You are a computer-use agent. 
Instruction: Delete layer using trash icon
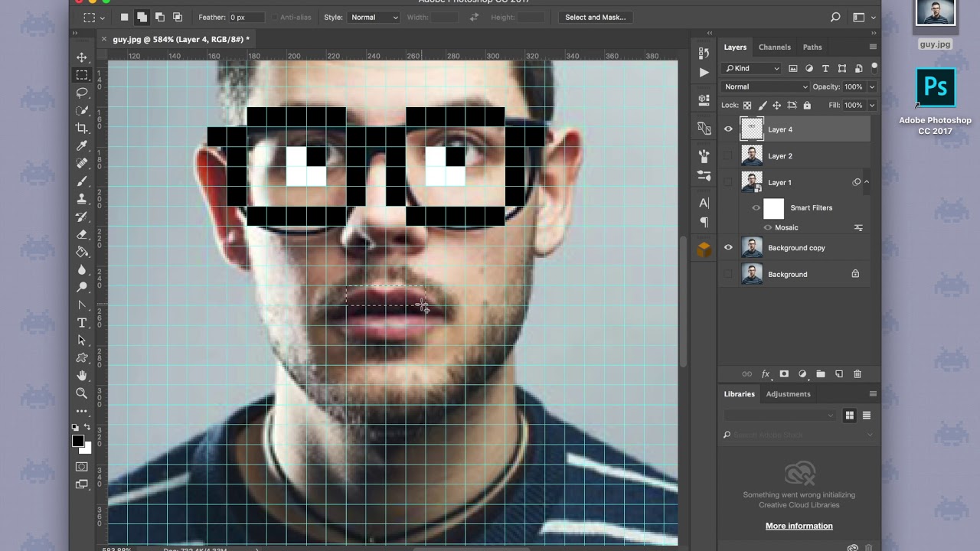[x=857, y=373]
